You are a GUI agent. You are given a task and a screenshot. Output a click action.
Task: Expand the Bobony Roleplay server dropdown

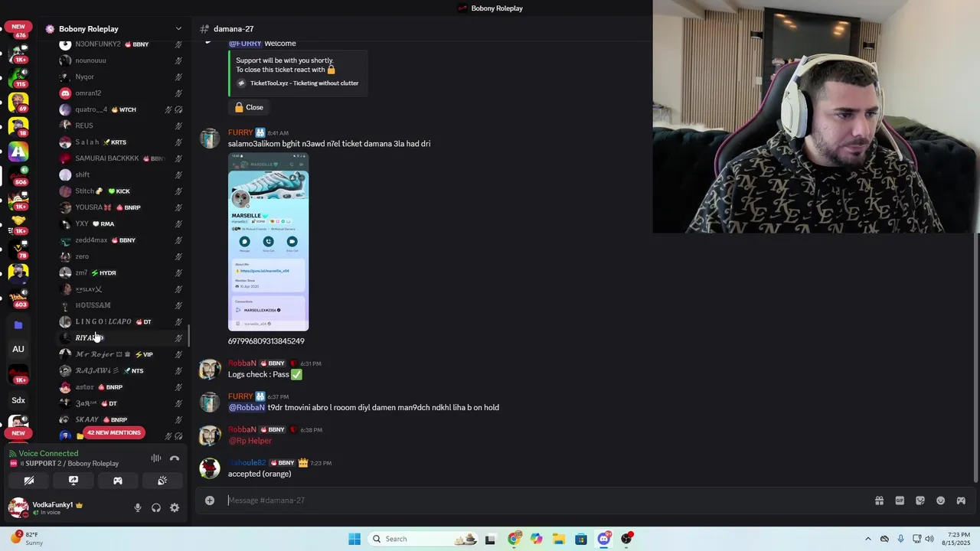point(178,29)
